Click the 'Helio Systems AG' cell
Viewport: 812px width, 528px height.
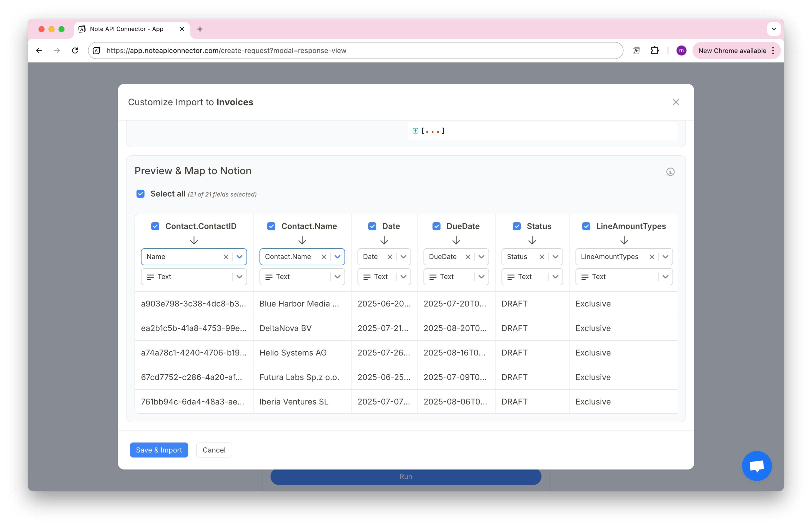[x=302, y=353]
